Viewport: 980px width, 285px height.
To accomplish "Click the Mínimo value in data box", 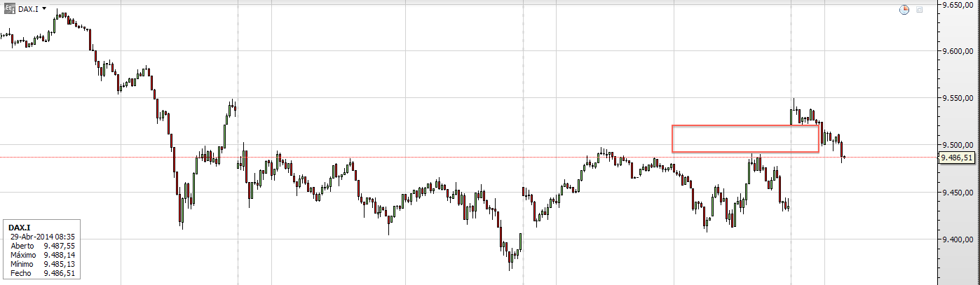I will tap(59, 264).
